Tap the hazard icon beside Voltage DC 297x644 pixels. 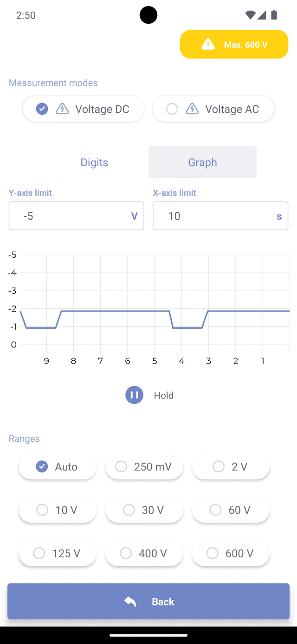62,109
